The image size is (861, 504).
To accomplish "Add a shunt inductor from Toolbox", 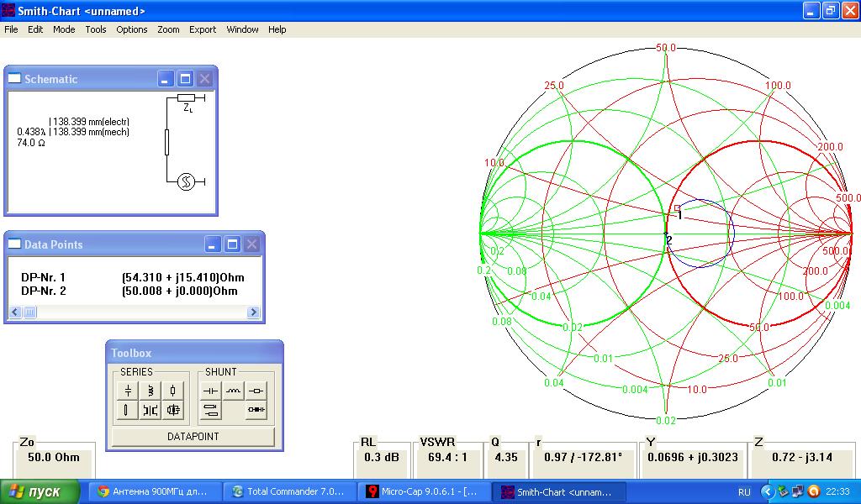I will coord(233,391).
